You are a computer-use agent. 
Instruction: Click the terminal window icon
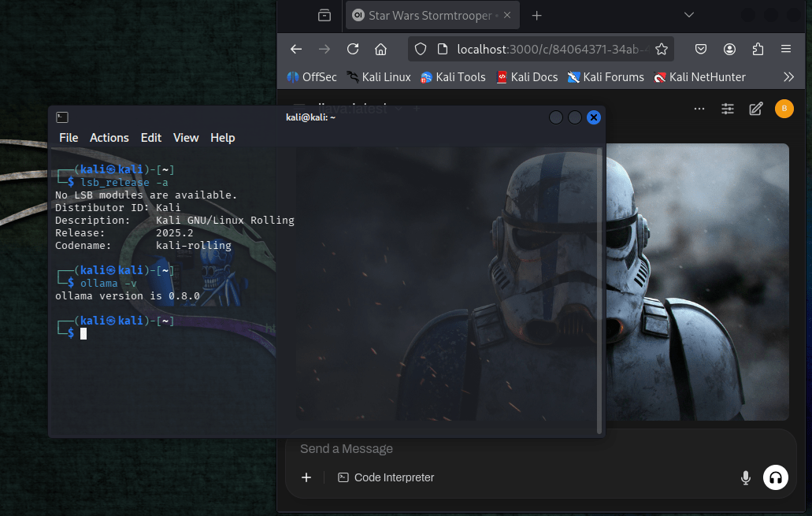[62, 117]
